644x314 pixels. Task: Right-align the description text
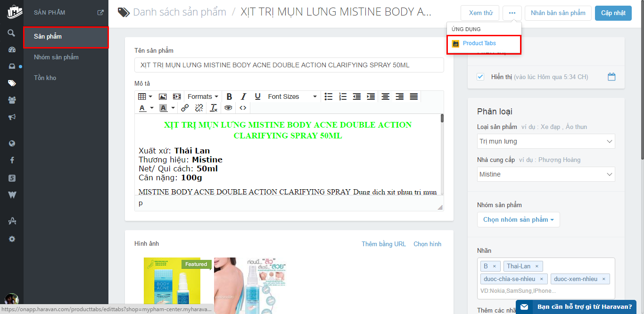tap(400, 97)
